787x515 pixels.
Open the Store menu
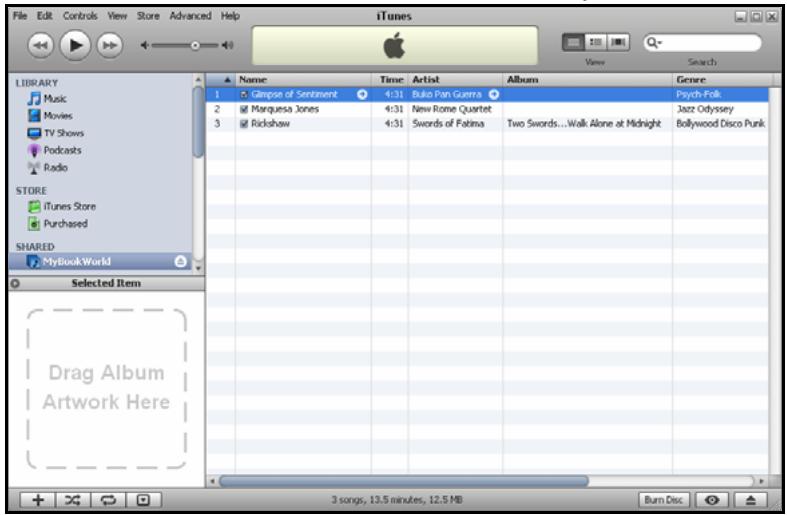point(148,16)
